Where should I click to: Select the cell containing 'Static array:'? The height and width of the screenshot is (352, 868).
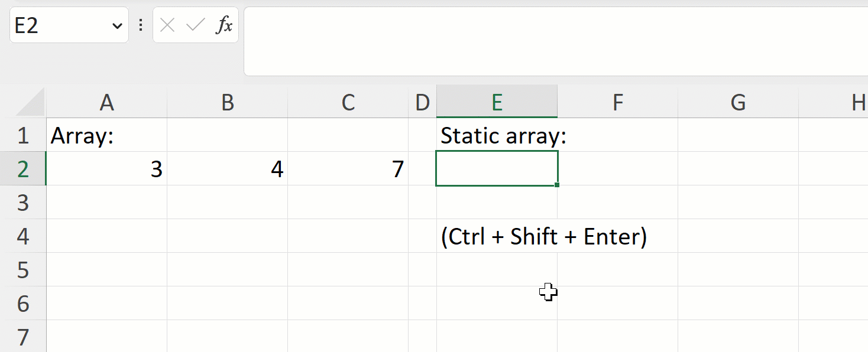coord(497,135)
